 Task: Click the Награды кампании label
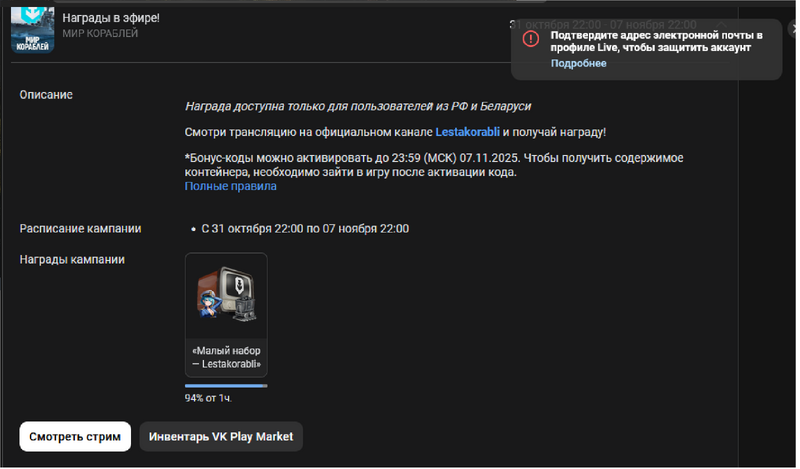[72, 260]
